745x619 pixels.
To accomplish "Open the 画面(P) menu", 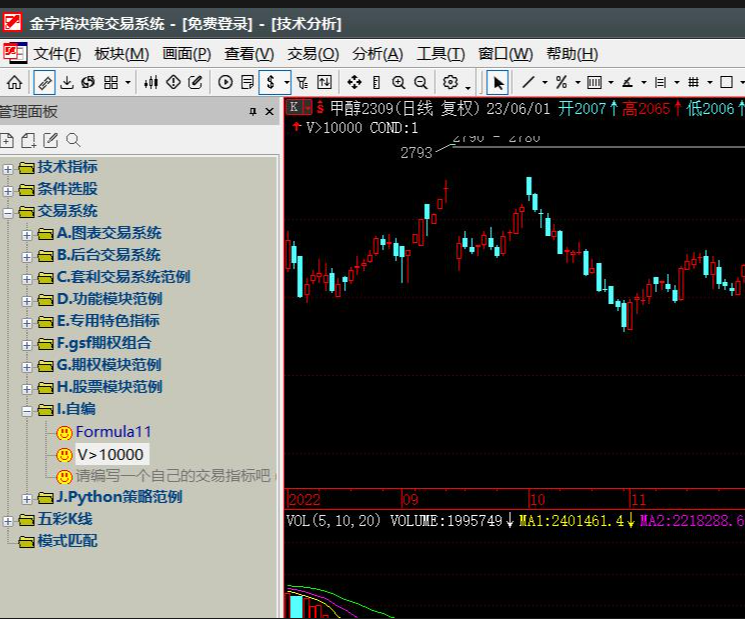I will tap(187, 54).
